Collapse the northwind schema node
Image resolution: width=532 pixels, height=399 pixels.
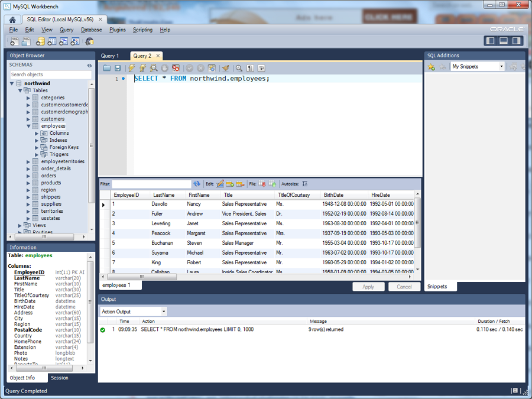click(12, 83)
